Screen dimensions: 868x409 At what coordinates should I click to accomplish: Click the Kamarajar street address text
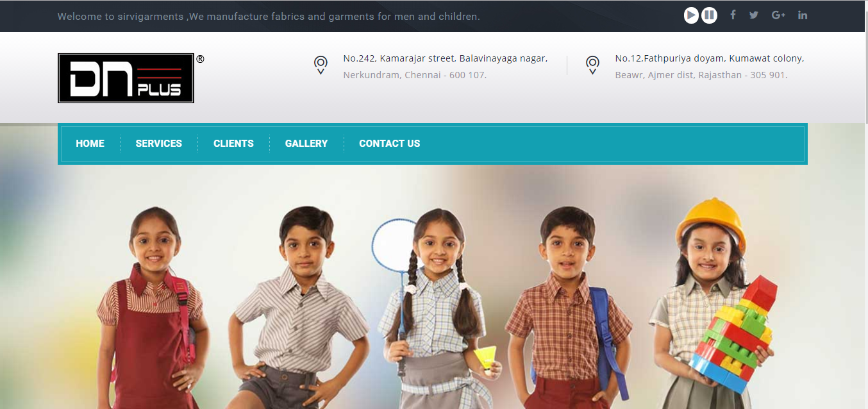(446, 67)
